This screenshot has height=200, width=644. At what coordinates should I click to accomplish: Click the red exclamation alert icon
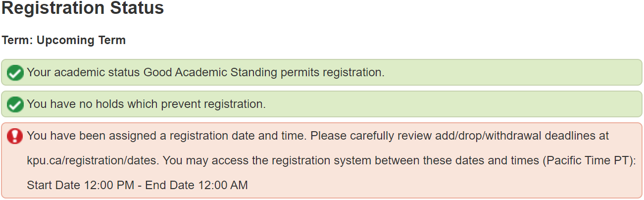15,136
